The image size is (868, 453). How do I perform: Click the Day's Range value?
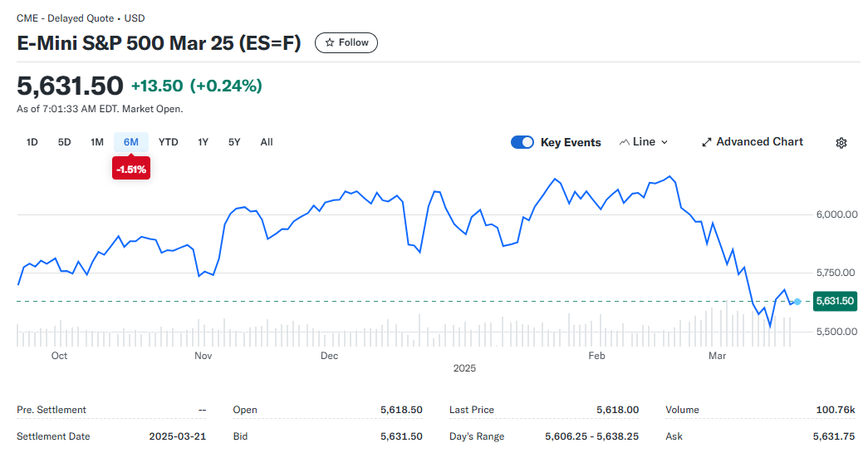pyautogui.click(x=591, y=436)
